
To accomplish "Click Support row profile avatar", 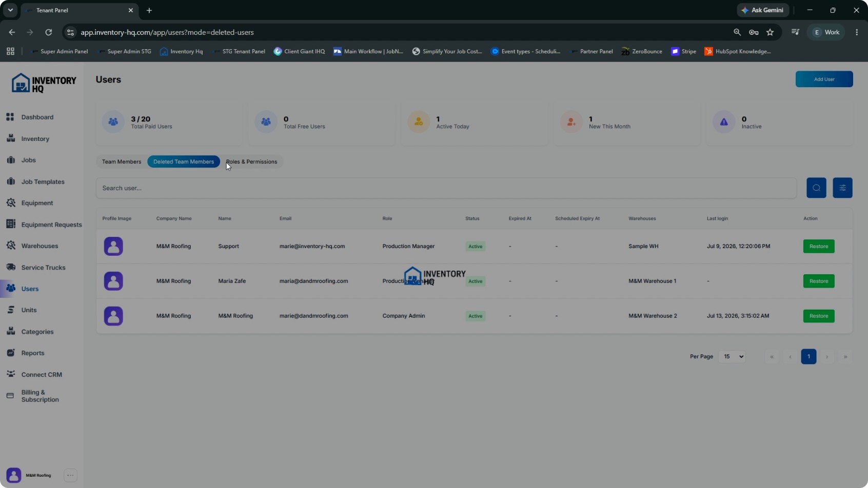I will coord(113,246).
